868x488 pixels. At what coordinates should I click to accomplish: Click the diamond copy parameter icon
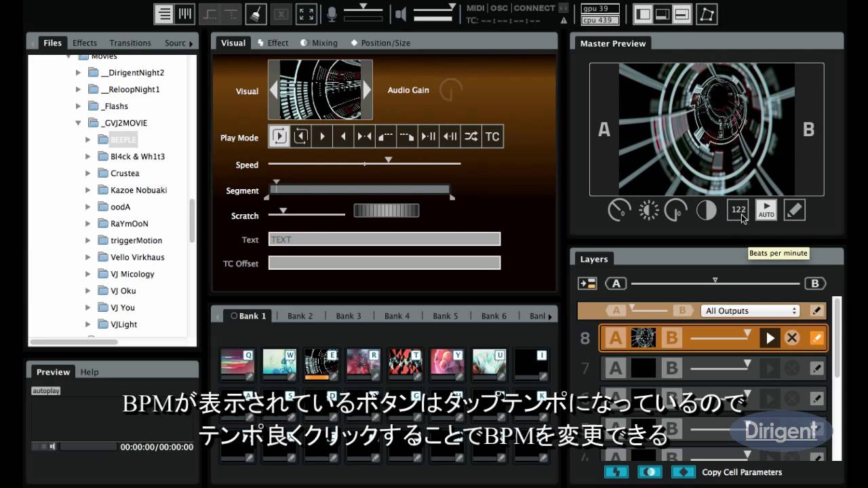pos(684,472)
